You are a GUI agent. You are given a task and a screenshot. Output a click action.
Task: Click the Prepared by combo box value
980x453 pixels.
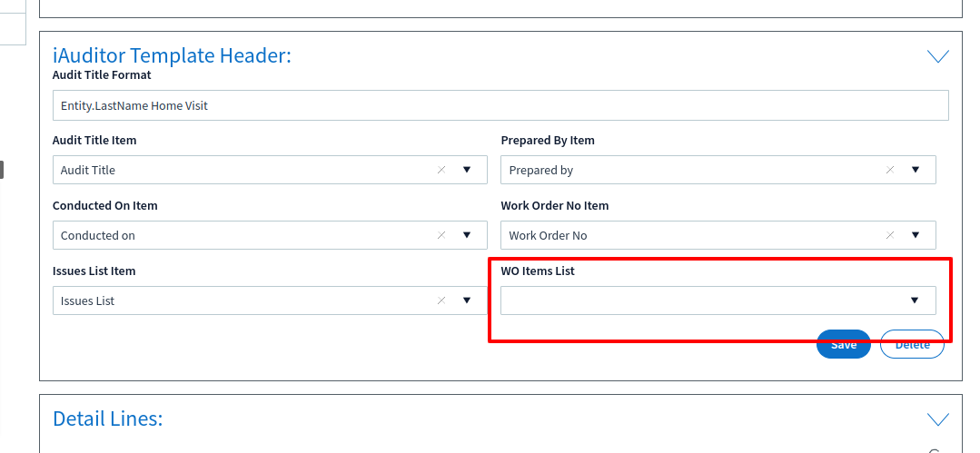(540, 170)
